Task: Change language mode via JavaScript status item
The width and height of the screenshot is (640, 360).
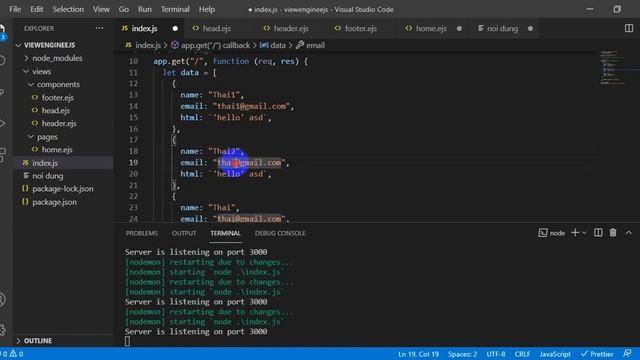Action: (x=555, y=354)
